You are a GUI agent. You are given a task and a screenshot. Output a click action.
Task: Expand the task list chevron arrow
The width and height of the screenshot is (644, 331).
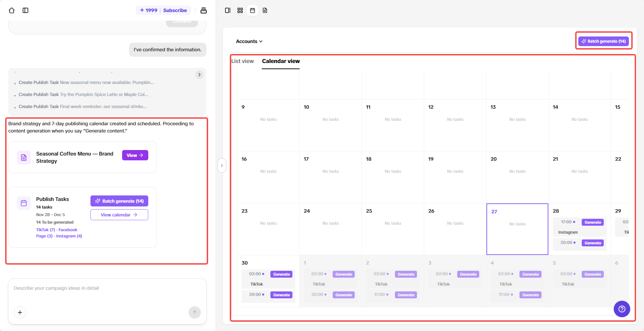click(x=200, y=75)
